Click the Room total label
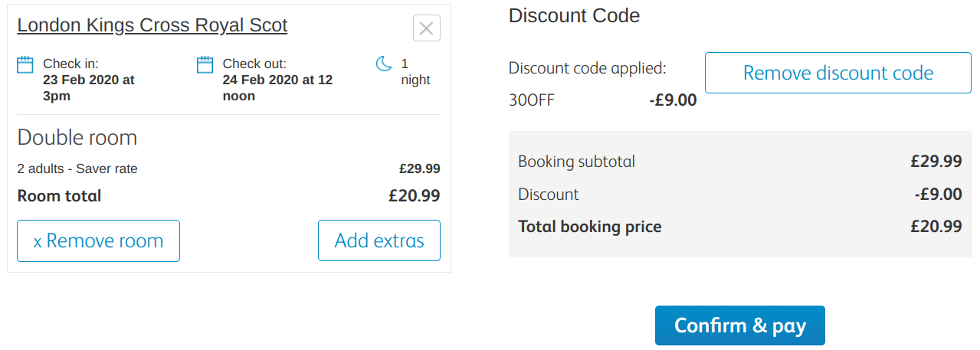This screenshot has height=350, width=980. [x=59, y=195]
